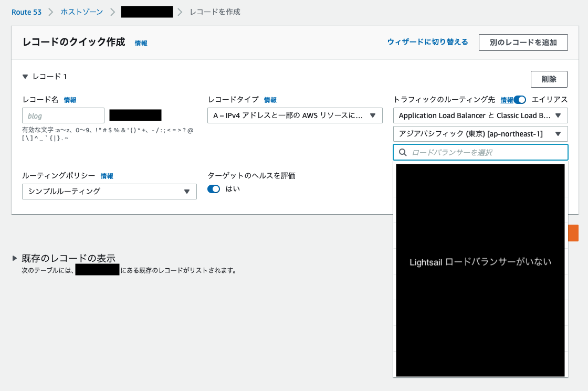Open 情報 link beside トラフィックのルーティング先
Screen dimensions: 588x391
(x=507, y=100)
